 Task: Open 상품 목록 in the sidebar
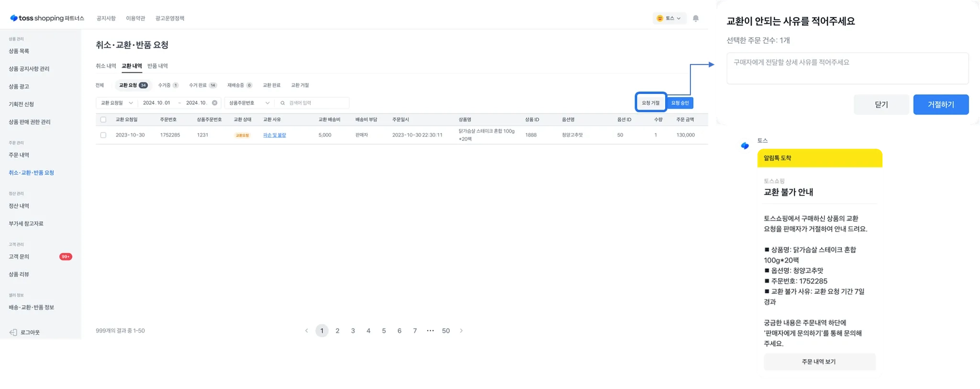[x=19, y=51]
